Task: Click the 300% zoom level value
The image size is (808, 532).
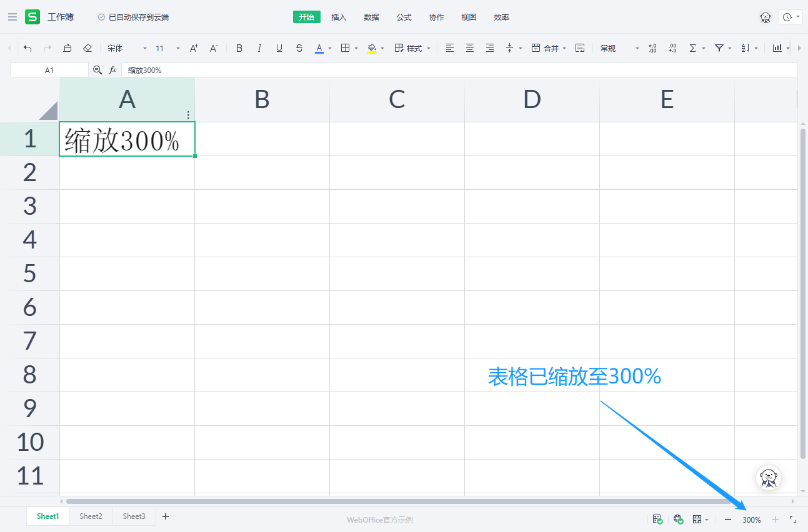Action: pyautogui.click(x=752, y=520)
